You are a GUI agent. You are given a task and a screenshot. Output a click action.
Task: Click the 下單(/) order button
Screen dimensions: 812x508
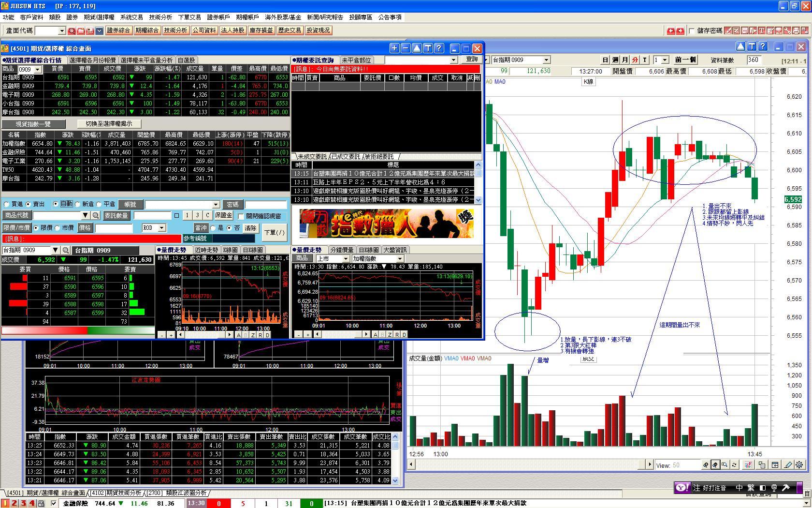pyautogui.click(x=275, y=233)
